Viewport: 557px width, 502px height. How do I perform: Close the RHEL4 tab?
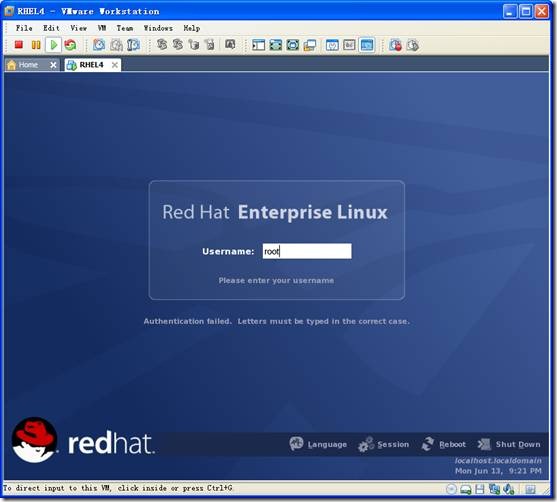pyautogui.click(x=115, y=65)
